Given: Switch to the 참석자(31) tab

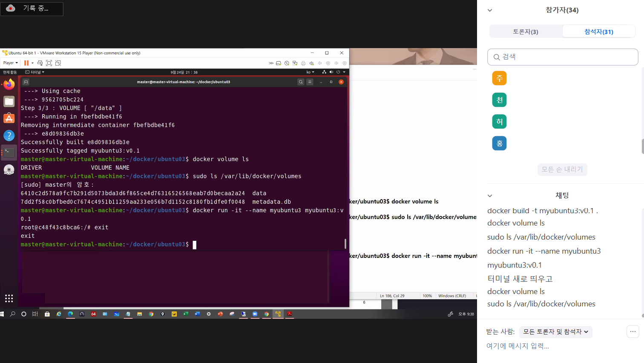Looking at the screenshot, I should click(598, 31).
